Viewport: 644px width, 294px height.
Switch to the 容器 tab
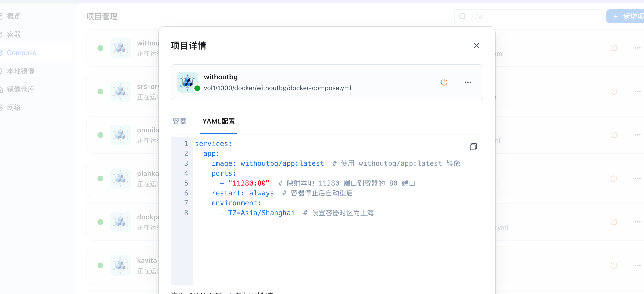coord(180,121)
